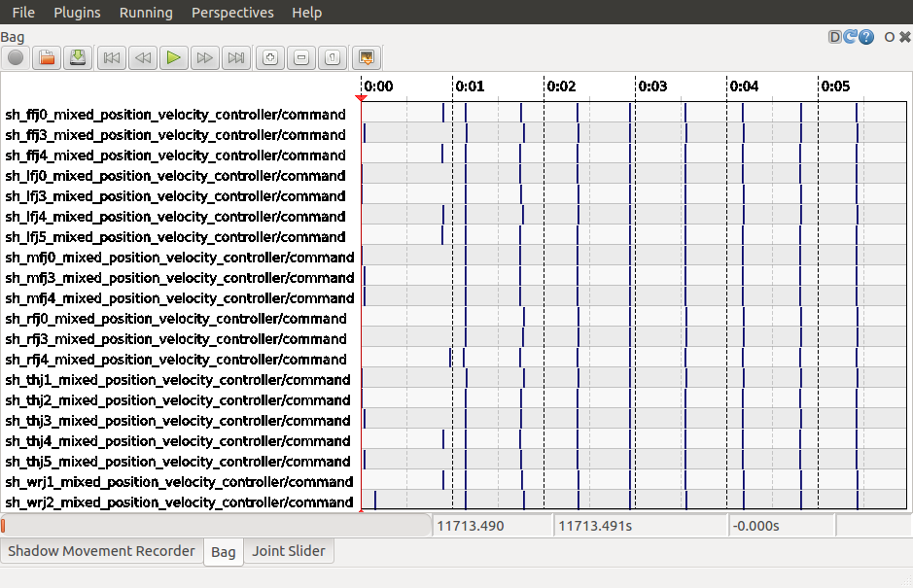The width and height of the screenshot is (913, 588).
Task: Open the Plugins menu
Action: pyautogui.click(x=77, y=13)
